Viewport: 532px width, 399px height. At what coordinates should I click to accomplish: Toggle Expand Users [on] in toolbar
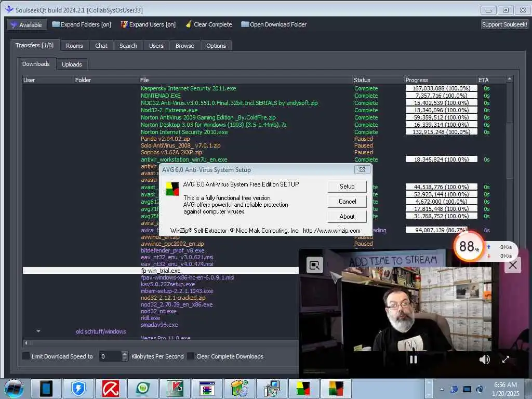pos(148,24)
